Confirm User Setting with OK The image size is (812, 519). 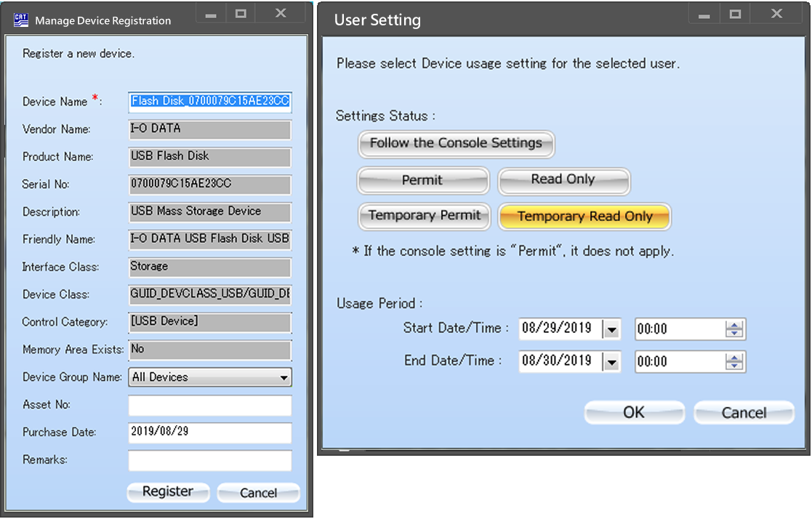[x=634, y=413]
